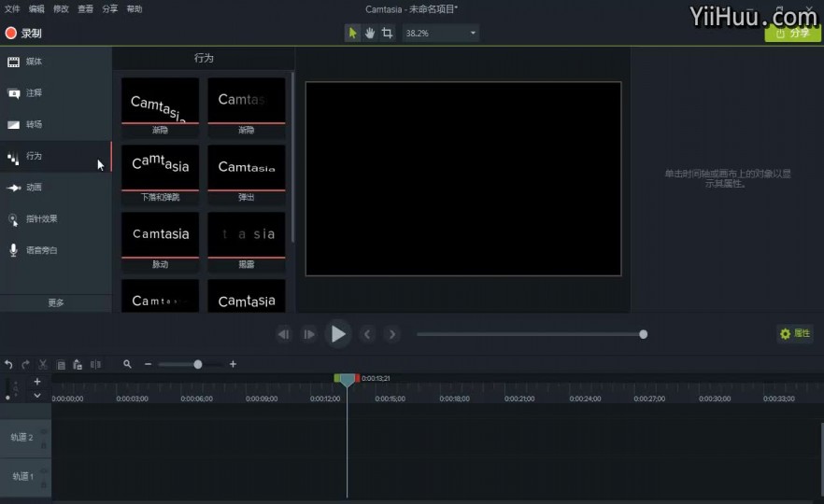Expand the chevron below the add-track button
The width and height of the screenshot is (824, 504).
36,396
